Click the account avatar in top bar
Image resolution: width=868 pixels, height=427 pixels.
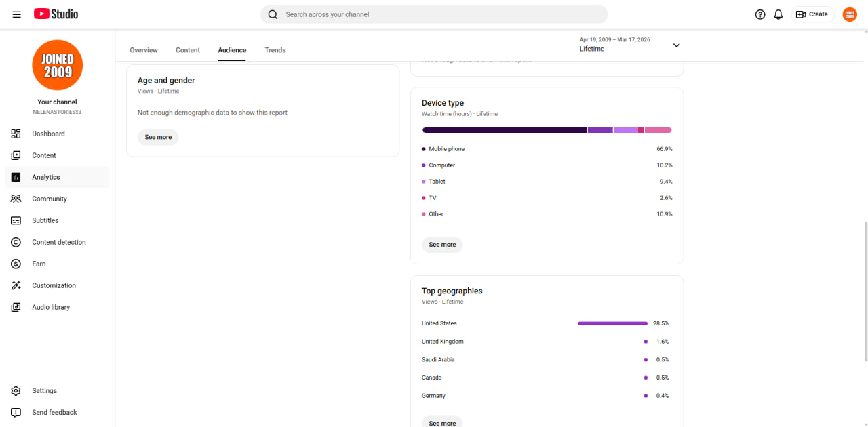tap(850, 14)
